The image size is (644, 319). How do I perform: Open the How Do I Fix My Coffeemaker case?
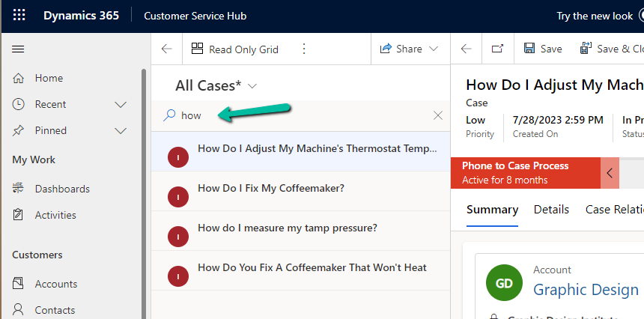pos(270,189)
